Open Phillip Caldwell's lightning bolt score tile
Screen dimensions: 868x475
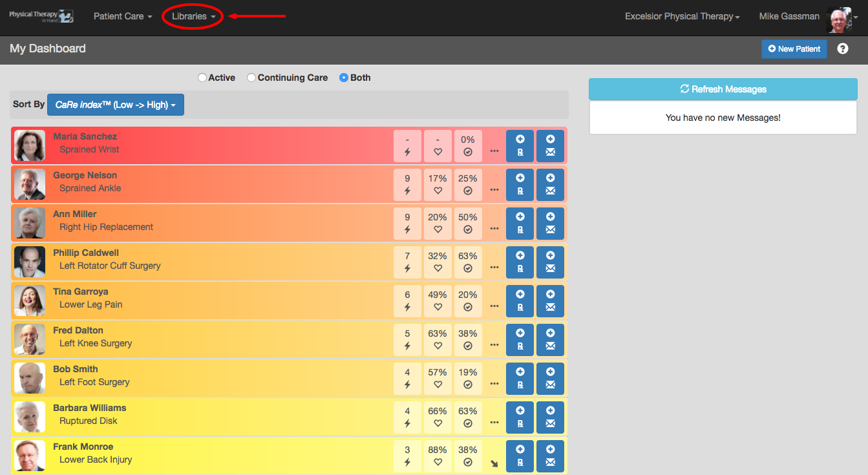tap(407, 262)
